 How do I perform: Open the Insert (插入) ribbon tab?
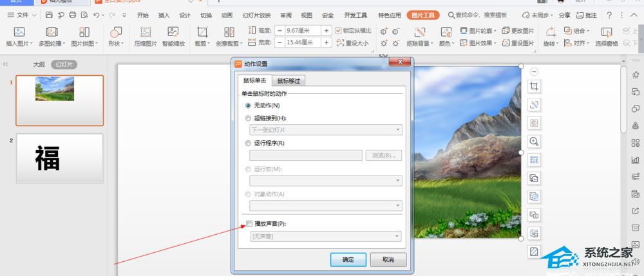click(164, 15)
